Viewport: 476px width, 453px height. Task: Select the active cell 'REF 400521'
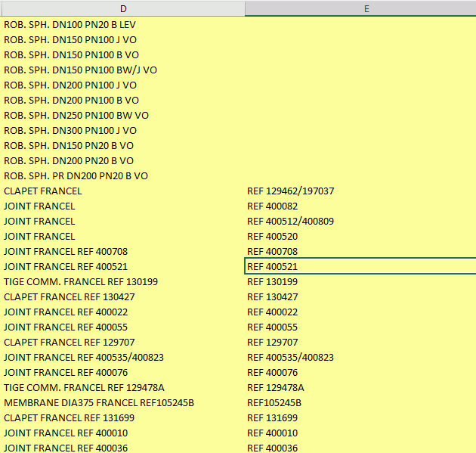360,266
